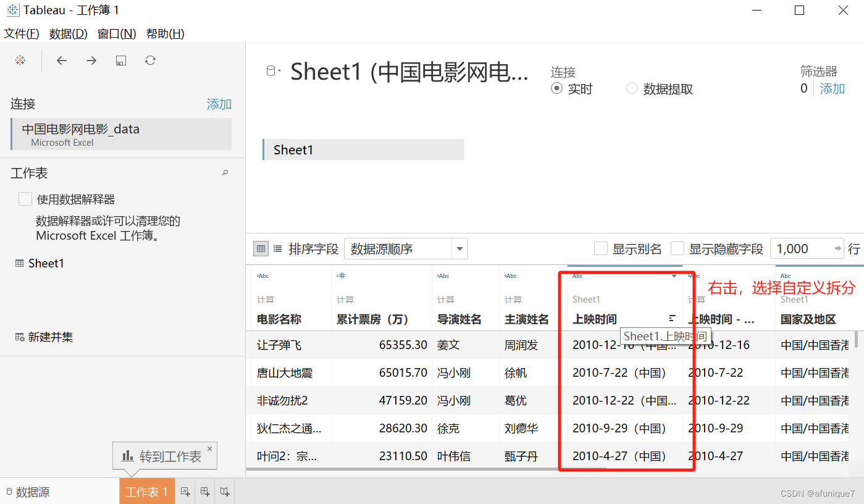Click the cell 非诚勿扰2

pyautogui.click(x=282, y=400)
